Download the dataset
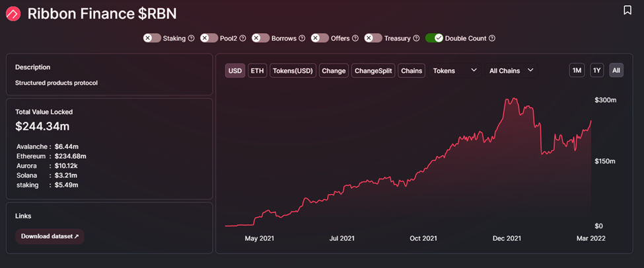Viewport: 644px width, 268px height. point(50,236)
